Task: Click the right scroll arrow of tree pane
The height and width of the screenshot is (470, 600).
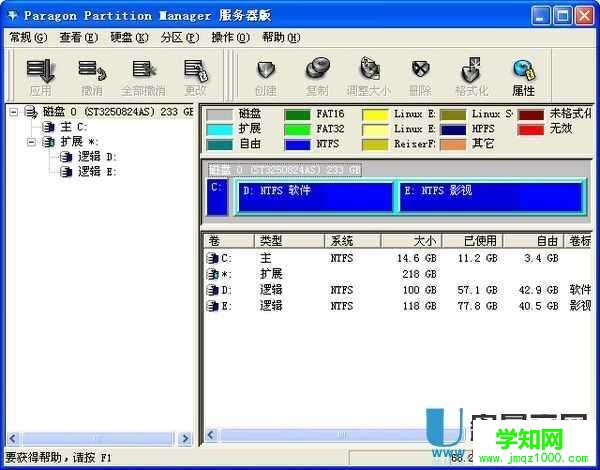Action: click(185, 438)
